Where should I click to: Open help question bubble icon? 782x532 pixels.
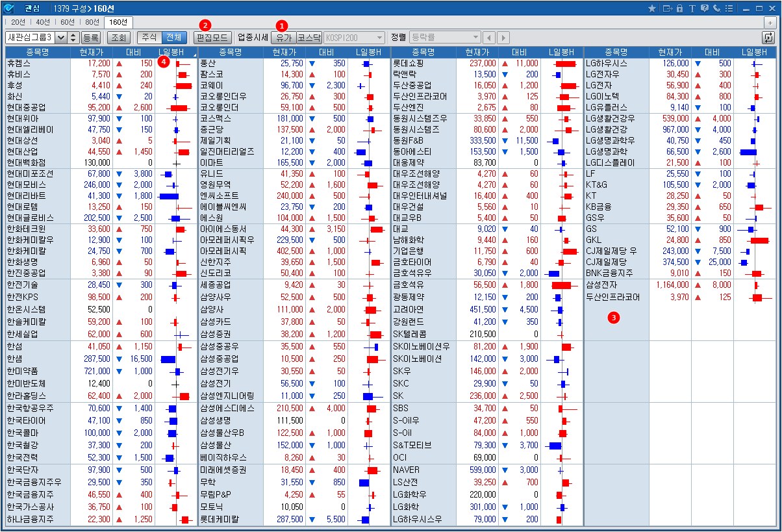[705, 8]
